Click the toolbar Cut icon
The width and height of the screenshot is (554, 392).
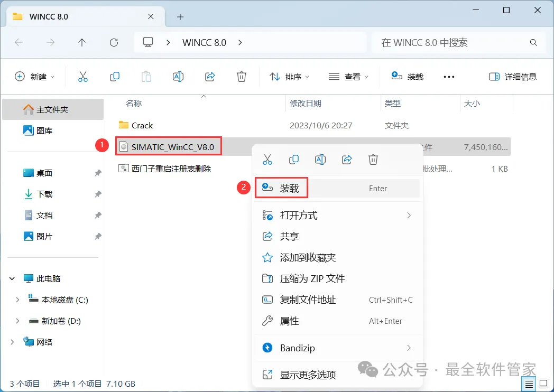[x=82, y=77]
